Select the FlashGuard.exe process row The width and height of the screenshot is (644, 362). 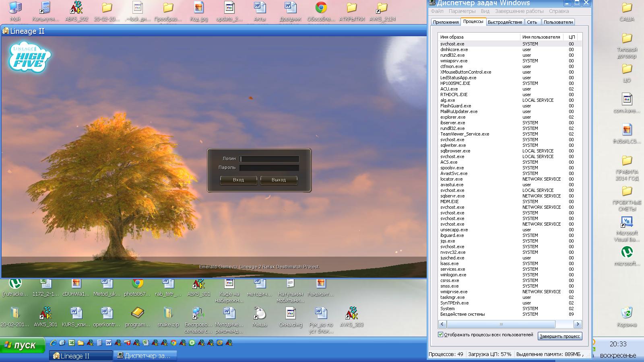point(510,106)
